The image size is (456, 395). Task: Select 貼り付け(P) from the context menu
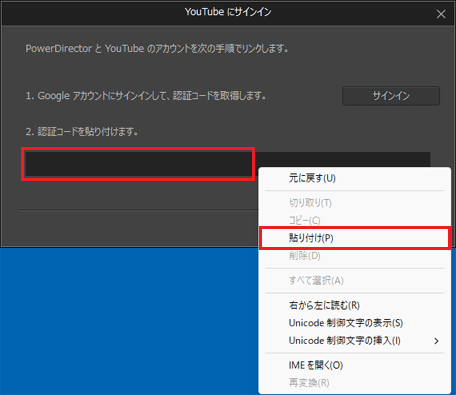point(355,238)
